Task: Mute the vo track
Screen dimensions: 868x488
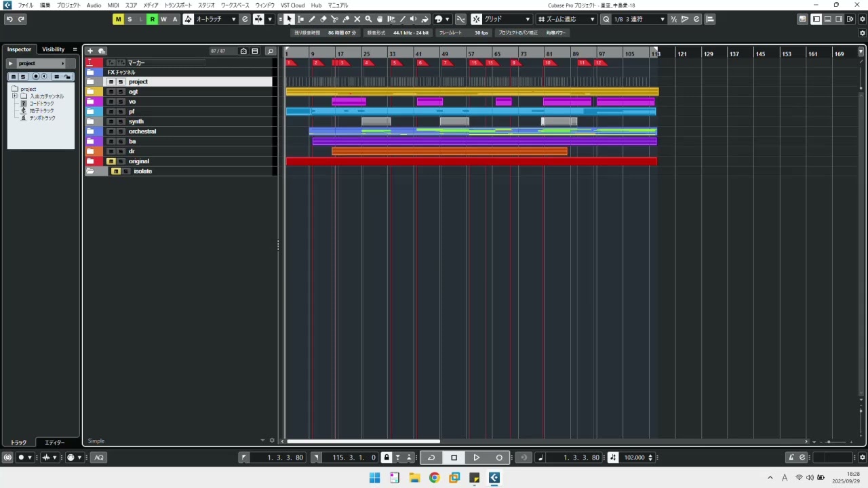Action: (111, 102)
